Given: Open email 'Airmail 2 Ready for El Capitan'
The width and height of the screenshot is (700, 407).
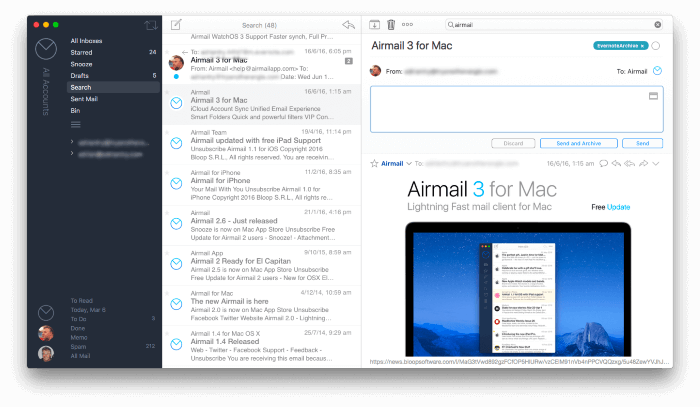Looking at the screenshot, I should point(262,265).
